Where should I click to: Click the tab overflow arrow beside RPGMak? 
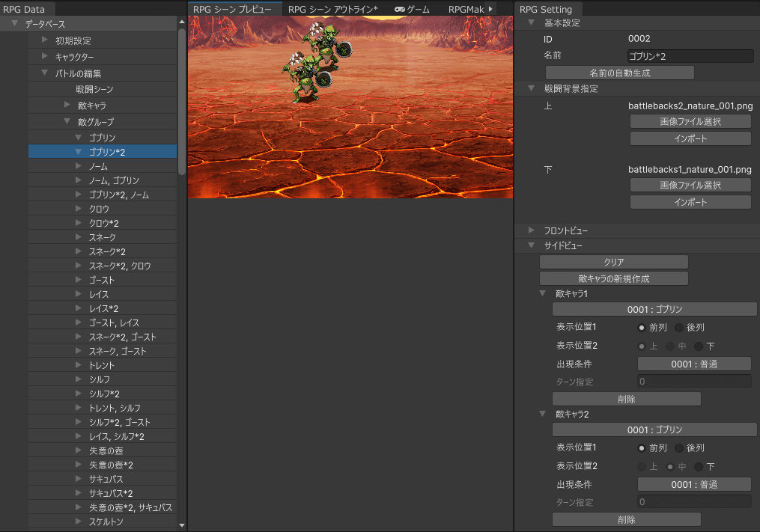(x=490, y=9)
